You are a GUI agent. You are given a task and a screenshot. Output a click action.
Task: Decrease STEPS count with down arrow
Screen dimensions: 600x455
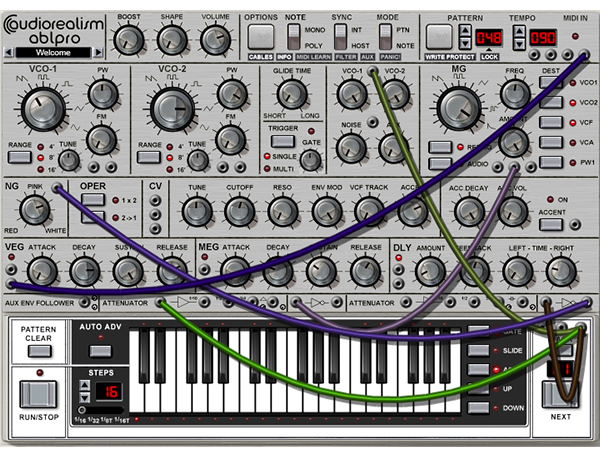(85, 397)
